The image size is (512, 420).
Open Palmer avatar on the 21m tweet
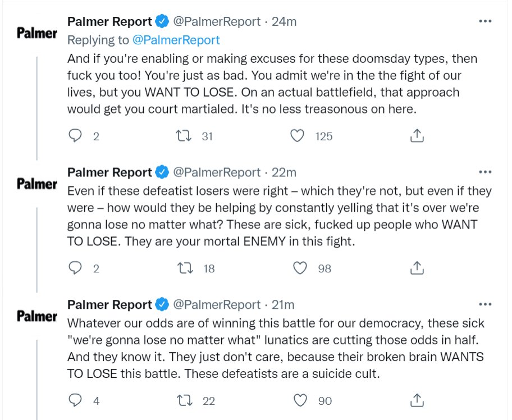coord(37,316)
